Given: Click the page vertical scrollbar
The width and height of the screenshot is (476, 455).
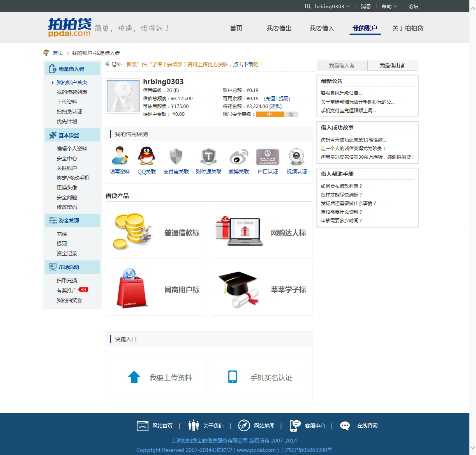Looking at the screenshot, I should point(472,227).
